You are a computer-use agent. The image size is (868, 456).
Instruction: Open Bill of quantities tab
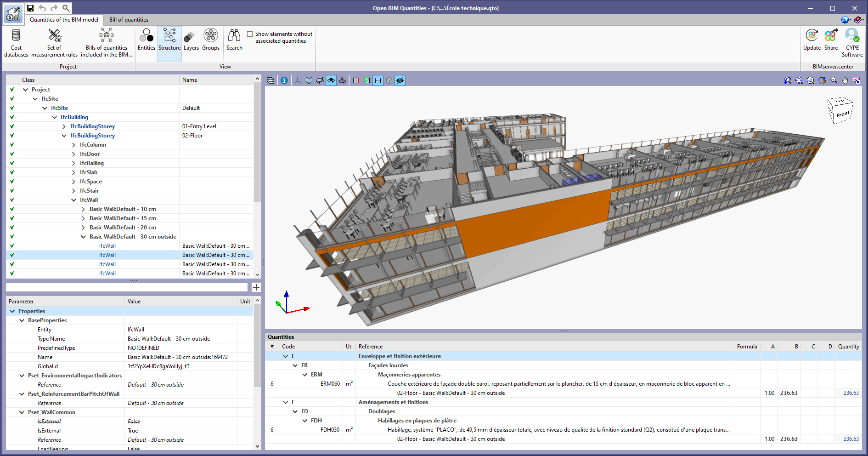tap(129, 20)
